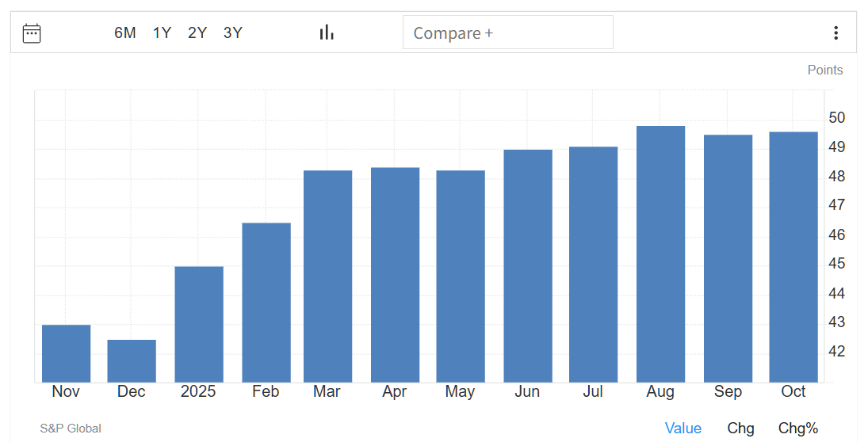Open the chart type bar icon

coord(327,32)
